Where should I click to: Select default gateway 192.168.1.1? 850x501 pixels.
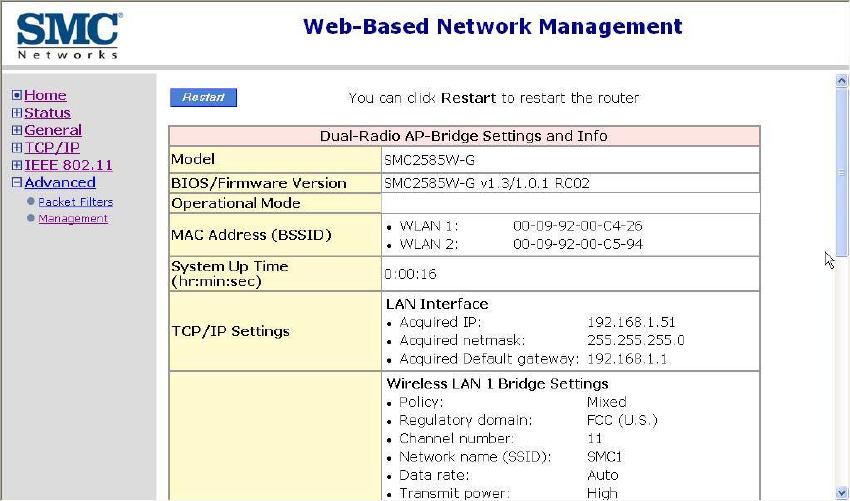pos(627,359)
